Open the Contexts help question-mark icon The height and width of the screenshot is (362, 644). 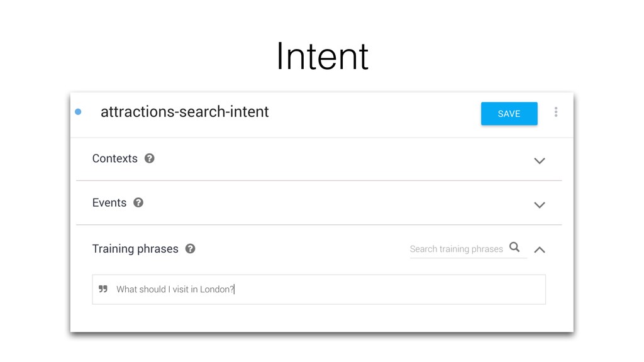pos(150,158)
